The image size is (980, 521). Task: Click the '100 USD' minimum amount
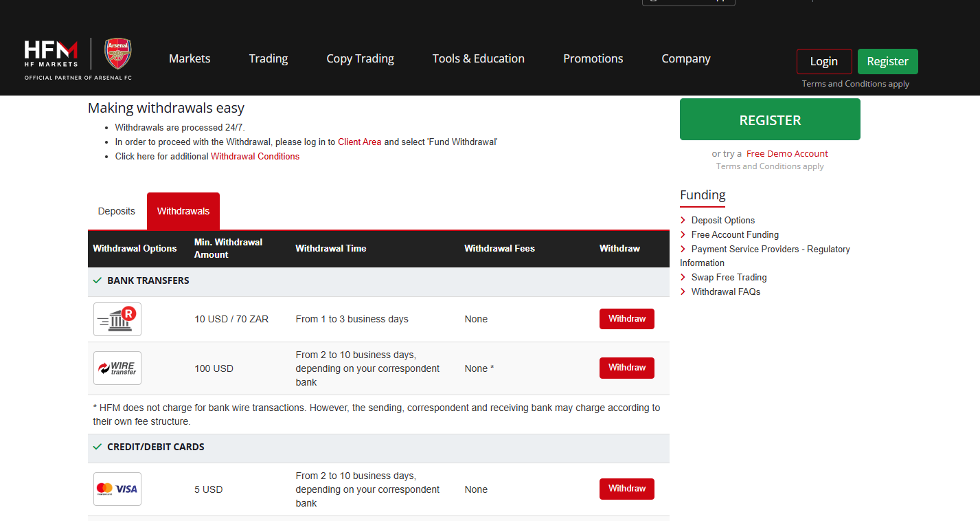tap(214, 369)
